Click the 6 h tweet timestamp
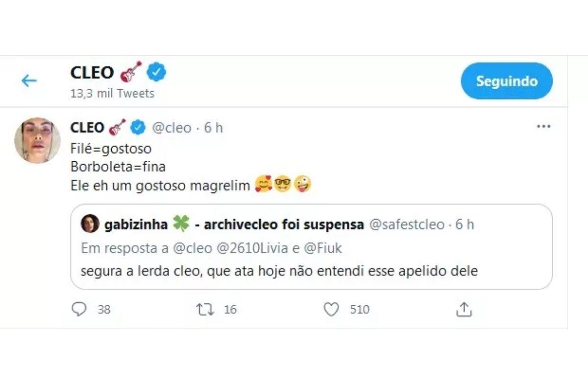This screenshot has height=392, width=588. [x=213, y=128]
